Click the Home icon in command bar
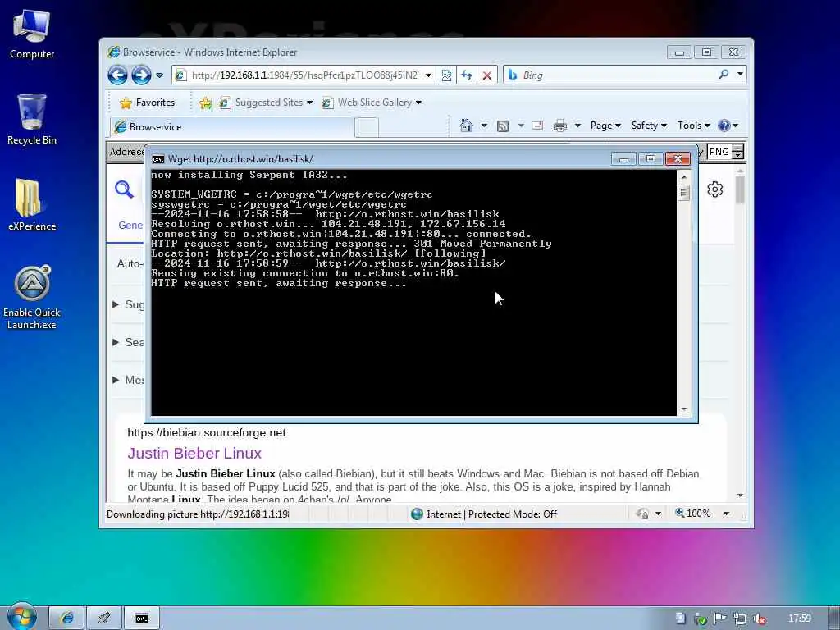The image size is (840, 630). point(467,126)
